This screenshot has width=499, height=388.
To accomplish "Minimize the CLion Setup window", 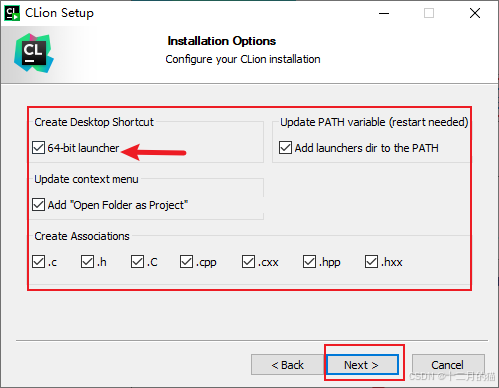I will [x=384, y=13].
